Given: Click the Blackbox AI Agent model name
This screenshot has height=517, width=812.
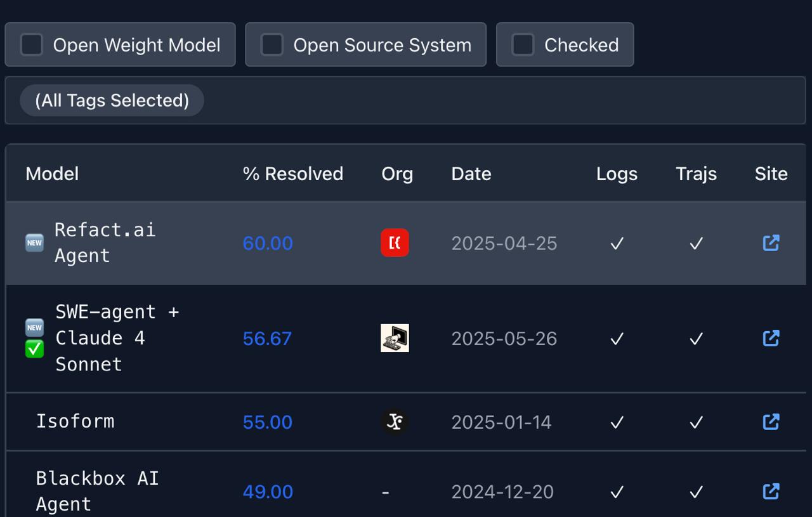Looking at the screenshot, I should [96, 491].
